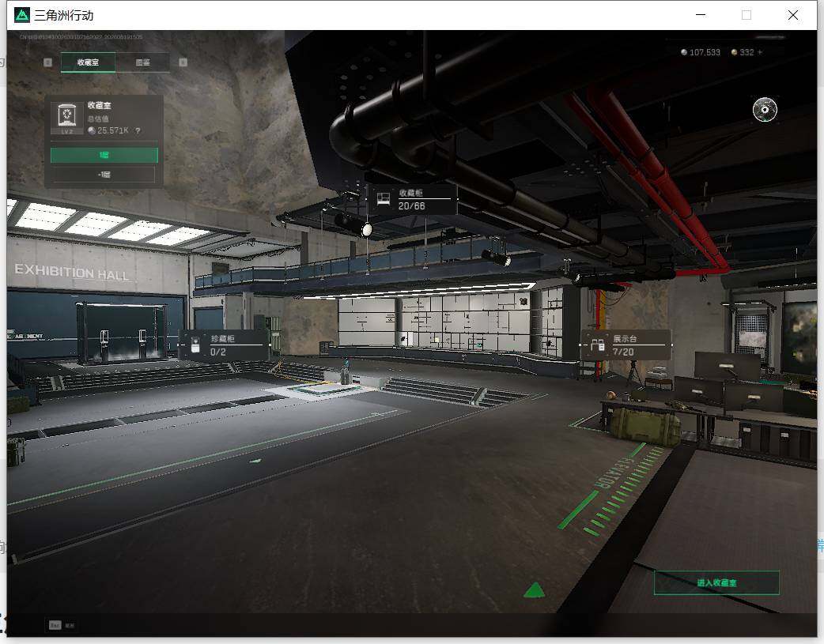Click the left tab-switch key icon
The height and width of the screenshot is (644, 824).
[47, 62]
